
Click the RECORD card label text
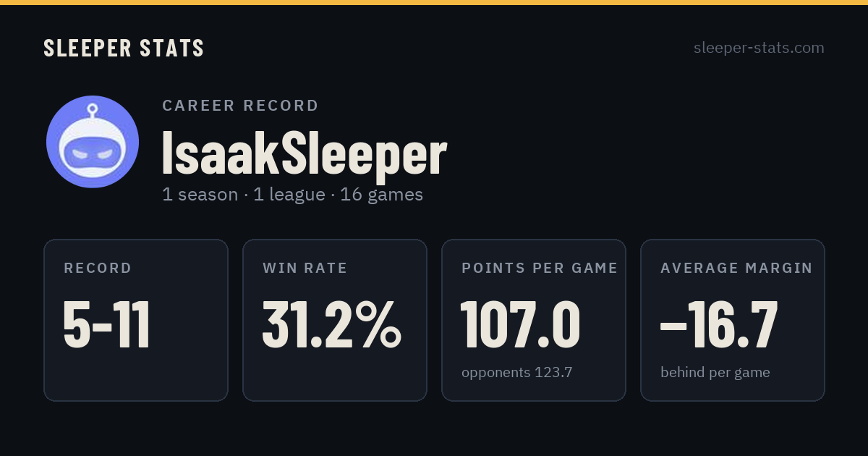98,269
